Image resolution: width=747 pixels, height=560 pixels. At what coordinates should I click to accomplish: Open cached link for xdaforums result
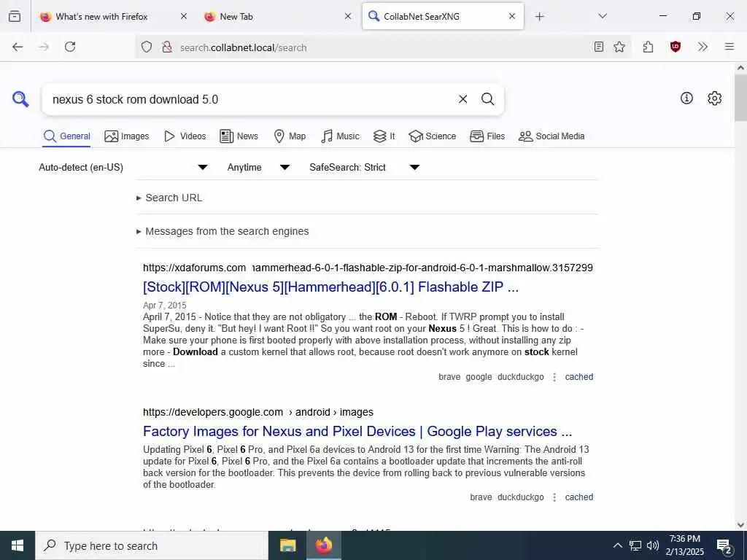click(578, 377)
